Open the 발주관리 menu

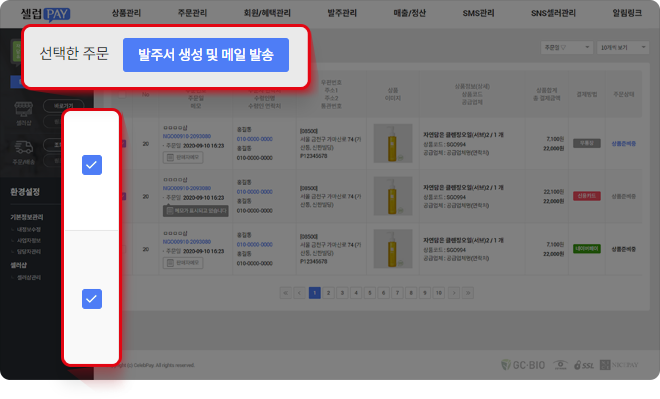click(342, 13)
